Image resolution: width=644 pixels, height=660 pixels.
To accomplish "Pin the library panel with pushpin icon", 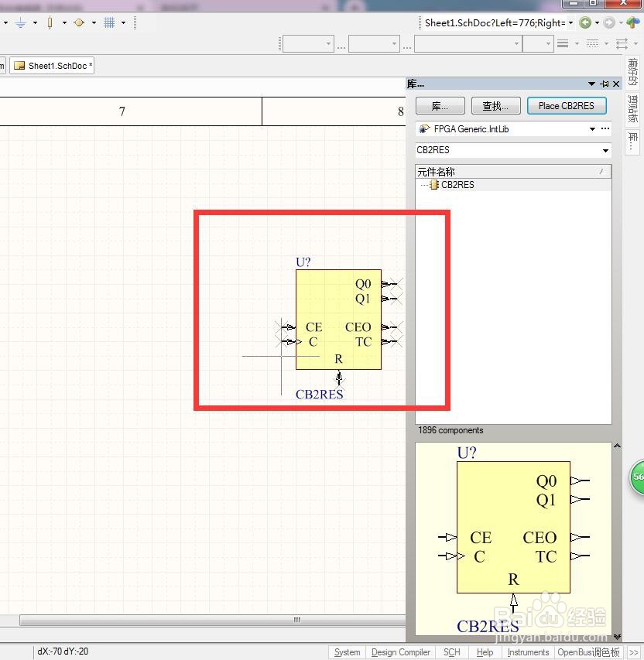I will click(605, 84).
